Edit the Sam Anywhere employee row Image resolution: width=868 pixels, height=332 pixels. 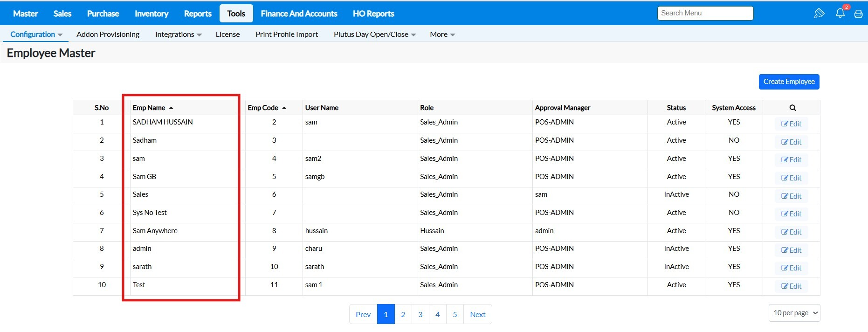point(791,232)
